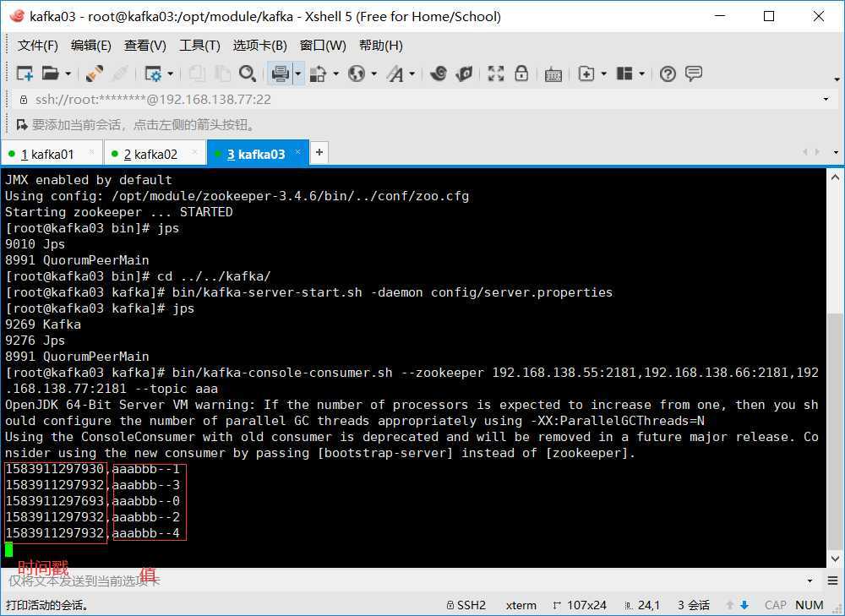Open the 选项卡(B) menu
The image size is (845, 616).
[x=259, y=46]
